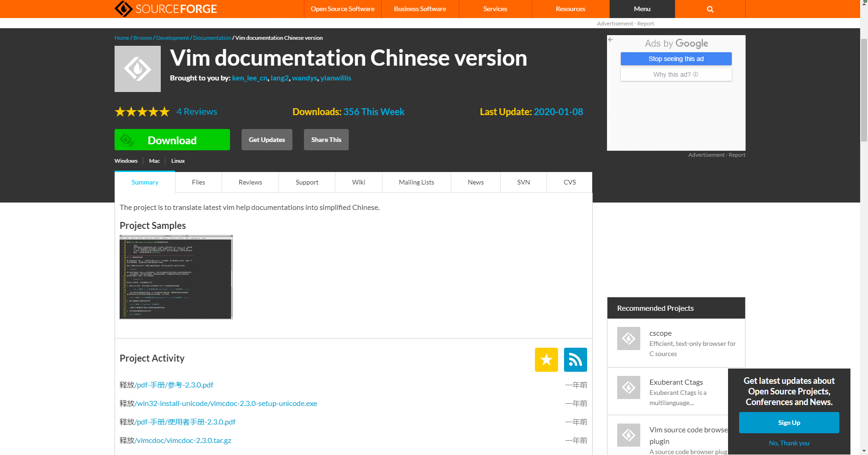This screenshot has width=868, height=455.
Task: Click the yellow star favorite icon
Action: coord(546,360)
